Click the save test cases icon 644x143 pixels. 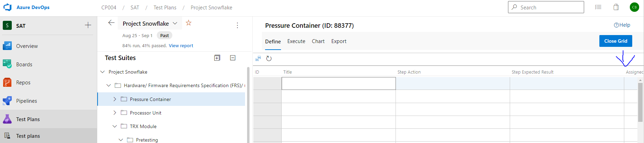pos(258,59)
